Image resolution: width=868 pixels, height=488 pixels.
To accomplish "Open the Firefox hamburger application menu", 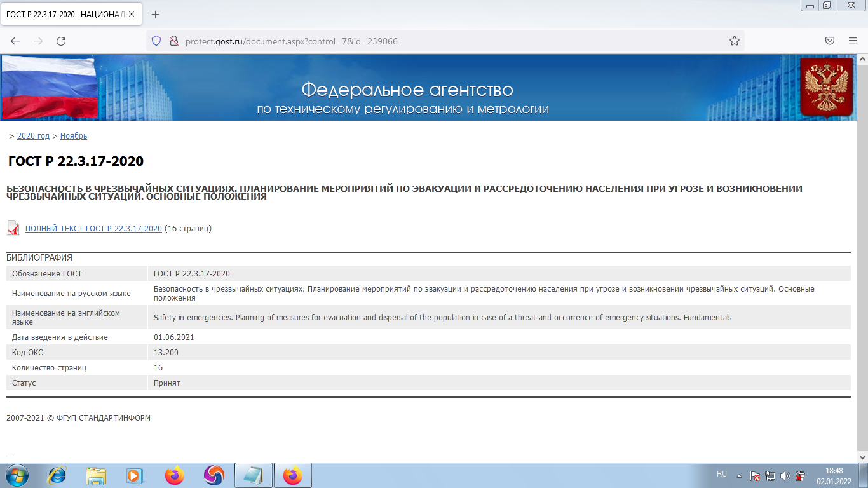I will click(x=853, y=41).
